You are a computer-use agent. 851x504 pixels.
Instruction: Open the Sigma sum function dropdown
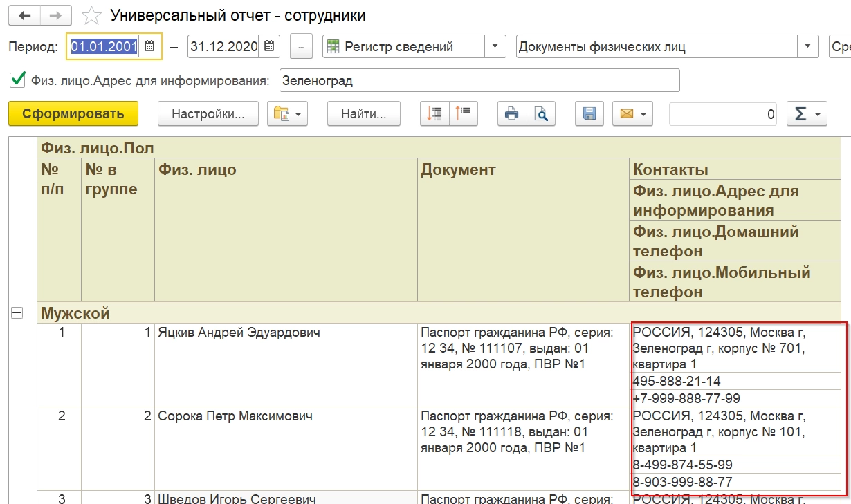coord(807,114)
